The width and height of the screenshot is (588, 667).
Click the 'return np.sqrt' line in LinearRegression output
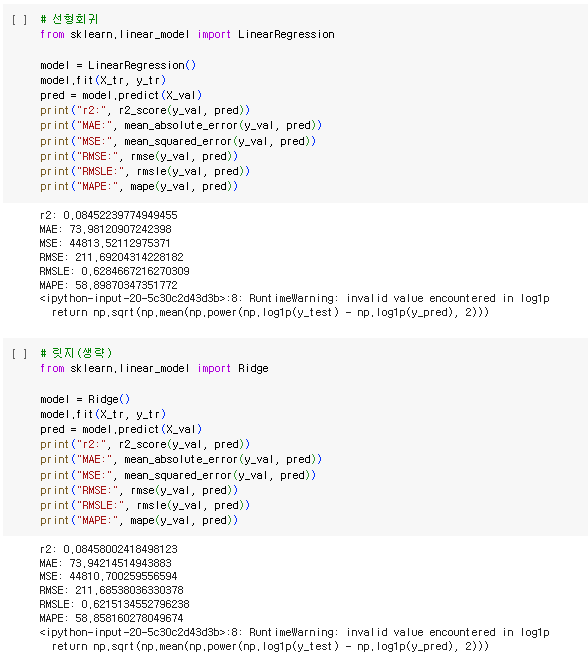pyautogui.click(x=270, y=313)
